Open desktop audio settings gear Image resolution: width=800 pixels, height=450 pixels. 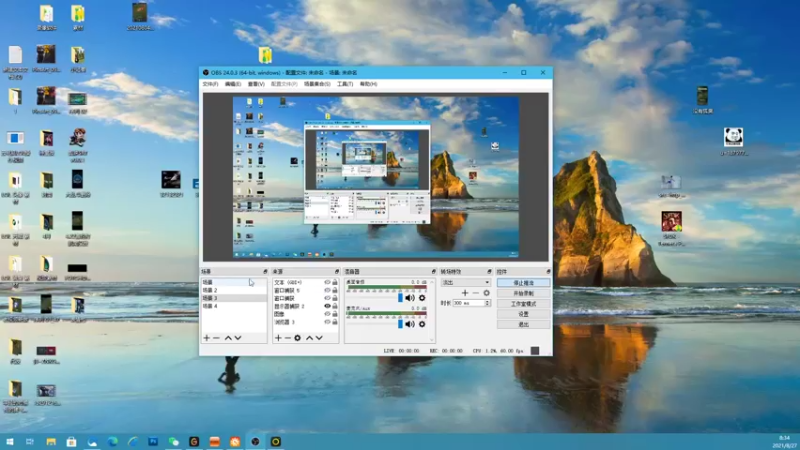[422, 298]
